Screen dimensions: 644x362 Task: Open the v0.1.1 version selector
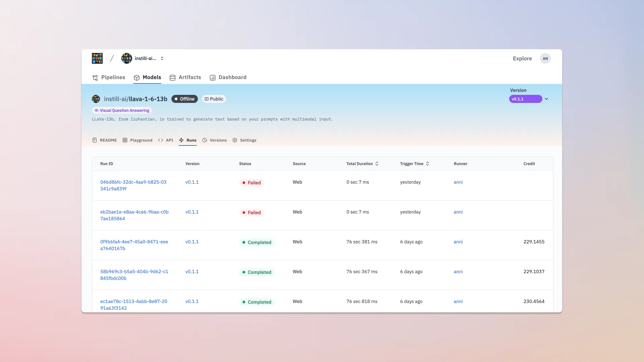pos(526,99)
